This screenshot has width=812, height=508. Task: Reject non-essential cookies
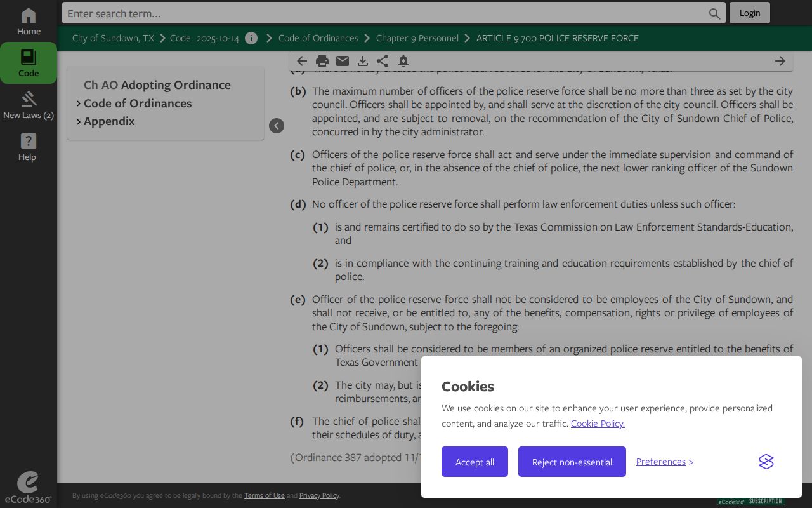coord(572,462)
